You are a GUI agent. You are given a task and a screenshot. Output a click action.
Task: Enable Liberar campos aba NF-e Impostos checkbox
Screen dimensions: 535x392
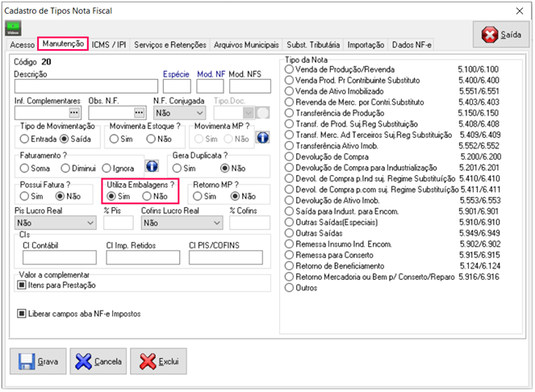(22, 313)
